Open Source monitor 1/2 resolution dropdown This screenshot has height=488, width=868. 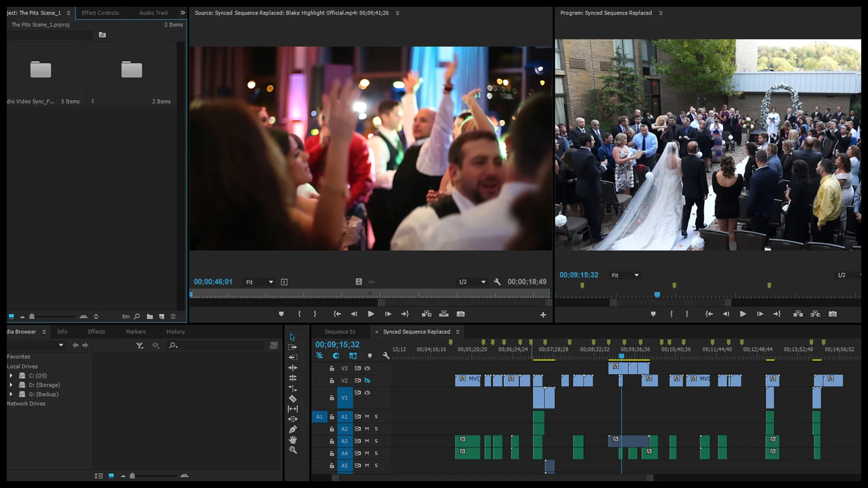click(472, 282)
